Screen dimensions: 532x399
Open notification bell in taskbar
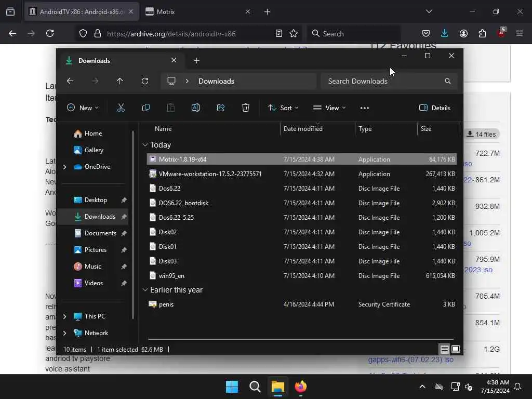coord(518,387)
